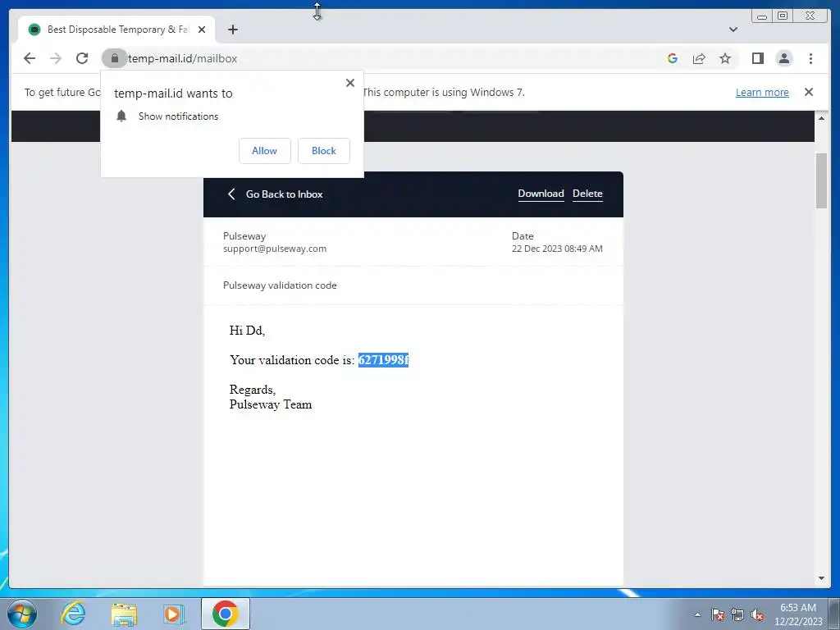The width and height of the screenshot is (840, 630).
Task: Click the date 22 Dec 2023 08:49 AM
Action: [557, 249]
